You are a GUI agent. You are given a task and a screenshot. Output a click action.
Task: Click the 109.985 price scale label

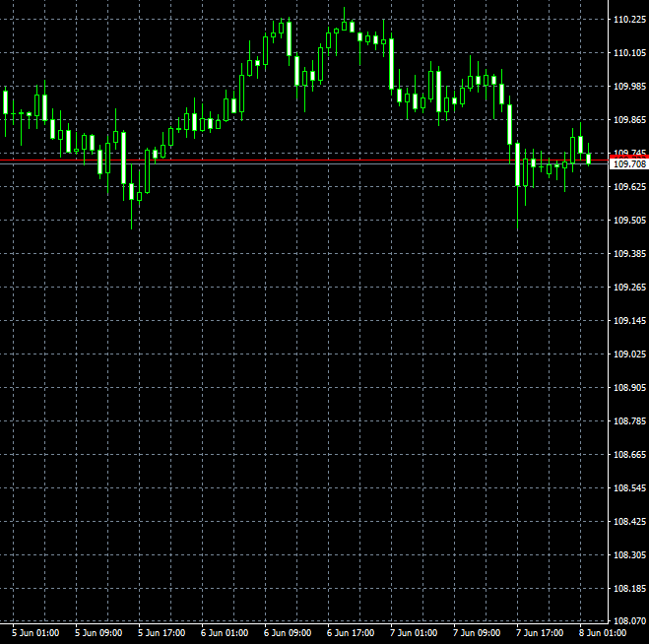click(629, 87)
